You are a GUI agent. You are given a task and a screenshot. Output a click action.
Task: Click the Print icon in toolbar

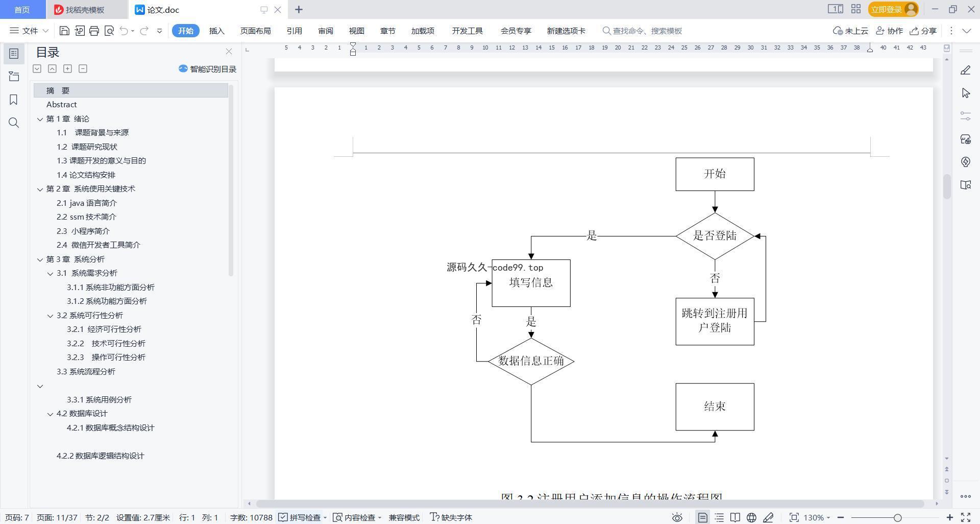94,31
